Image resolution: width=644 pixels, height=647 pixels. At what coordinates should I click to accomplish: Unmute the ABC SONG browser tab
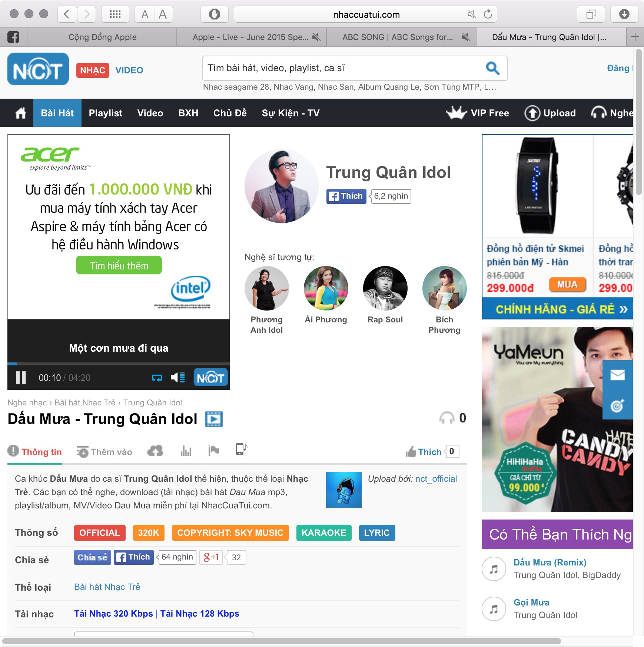tap(466, 37)
